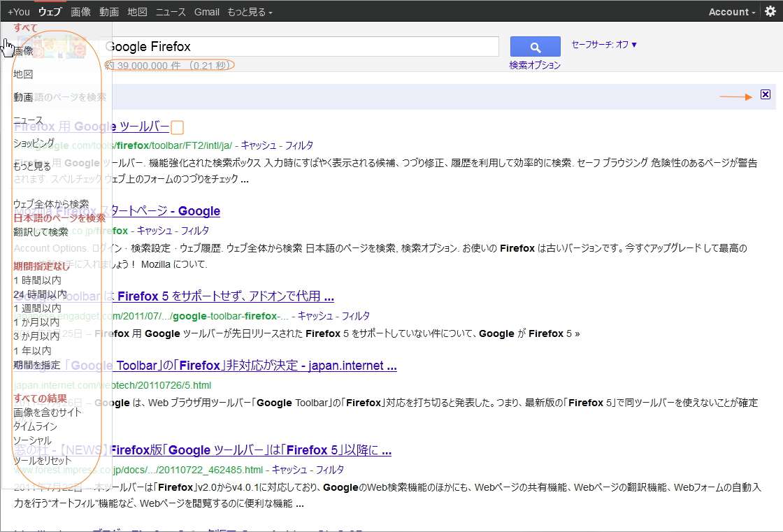Close the notice bar with the X
Screen dimensions: 783x532
[765, 94]
